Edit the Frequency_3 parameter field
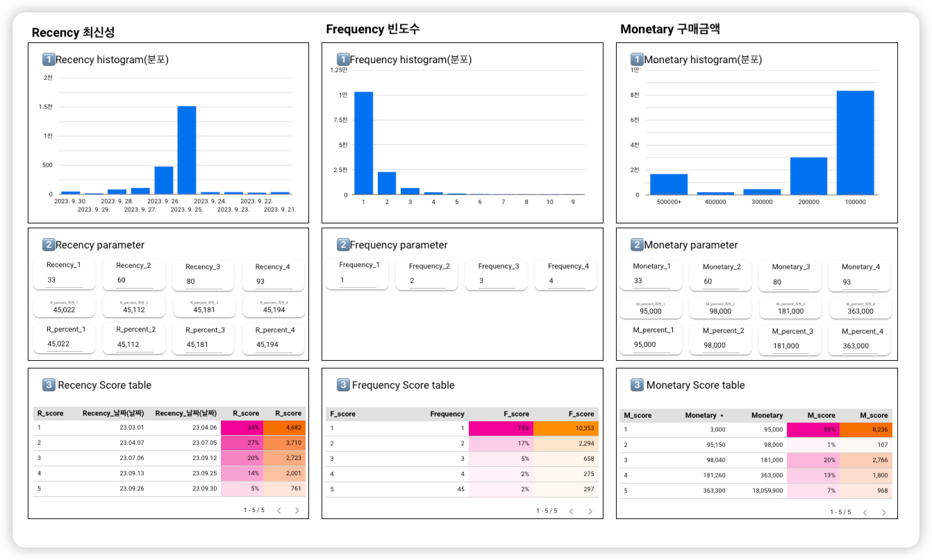Viewport: 932px width, 560px height. [497, 281]
